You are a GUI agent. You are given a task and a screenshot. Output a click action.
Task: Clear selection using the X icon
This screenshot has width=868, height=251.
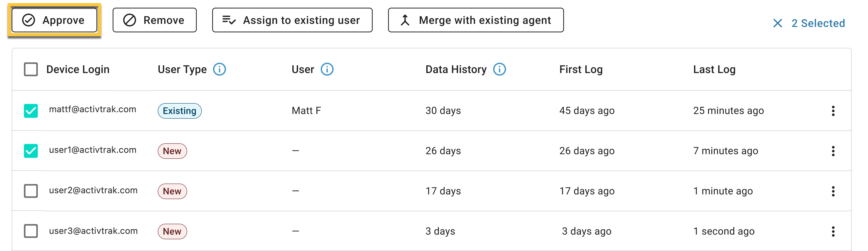pos(777,23)
